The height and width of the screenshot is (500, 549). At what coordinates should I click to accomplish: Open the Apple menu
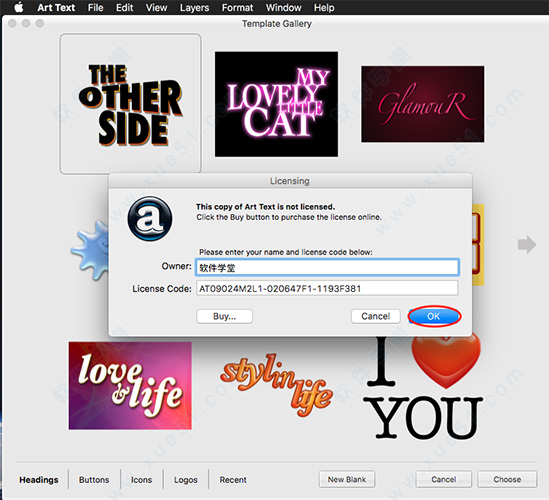tap(19, 7)
